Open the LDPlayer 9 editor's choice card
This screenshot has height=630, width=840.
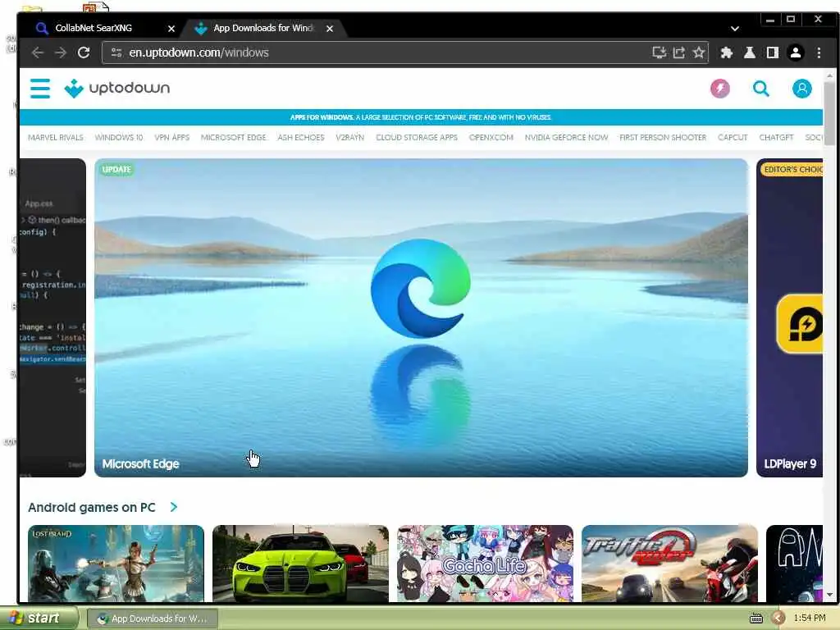coord(790,317)
